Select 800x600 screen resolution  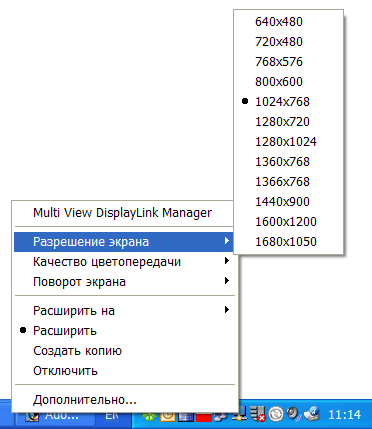pyautogui.click(x=288, y=82)
